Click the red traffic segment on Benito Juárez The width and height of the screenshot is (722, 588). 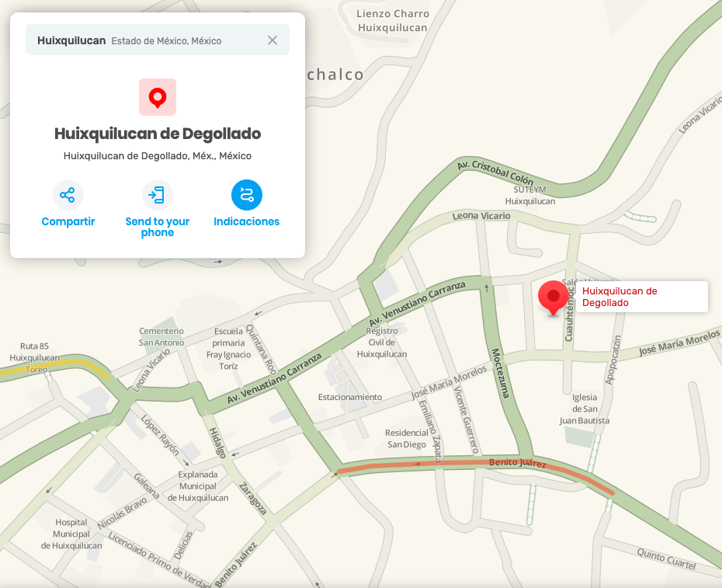(x=474, y=465)
